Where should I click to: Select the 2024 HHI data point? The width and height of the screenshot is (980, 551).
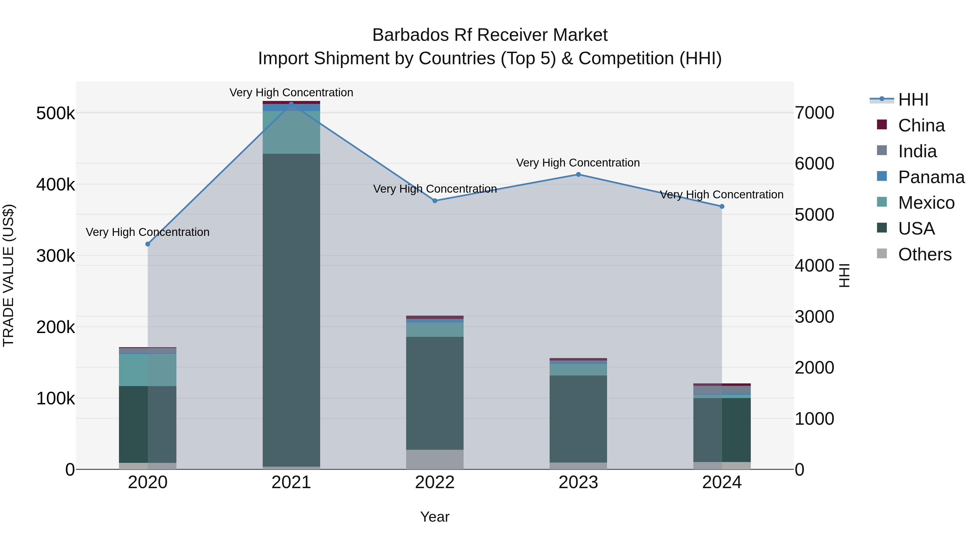point(722,207)
